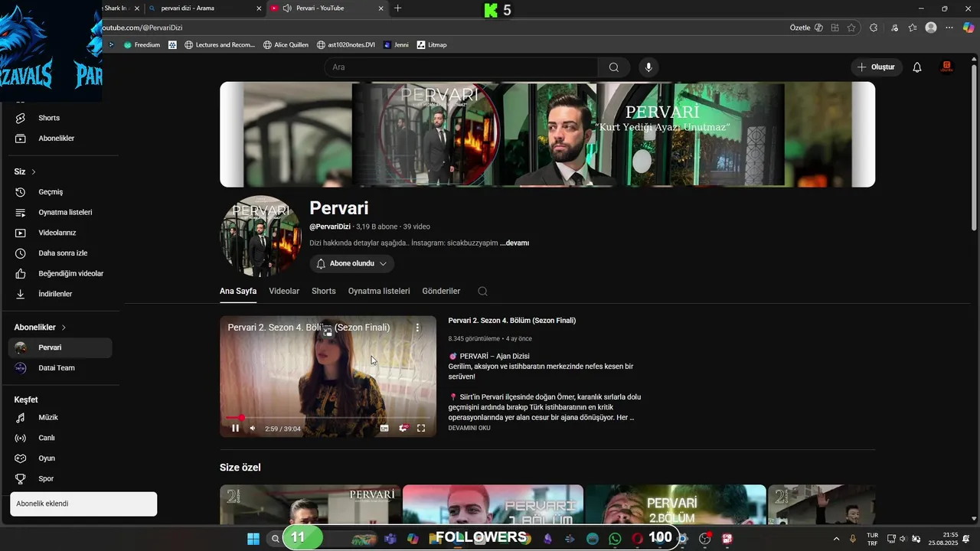Open the Gönderiler tab
Viewport: 980px width, 551px height.
tap(441, 291)
